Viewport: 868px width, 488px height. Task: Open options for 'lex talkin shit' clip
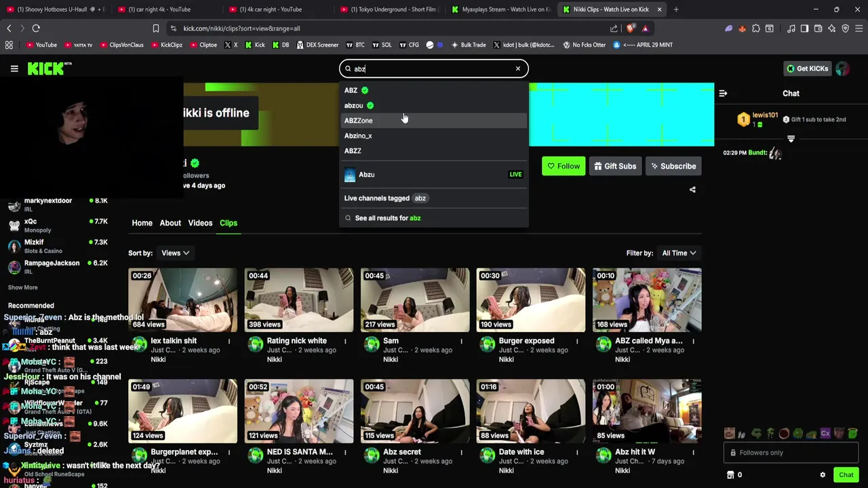click(229, 341)
